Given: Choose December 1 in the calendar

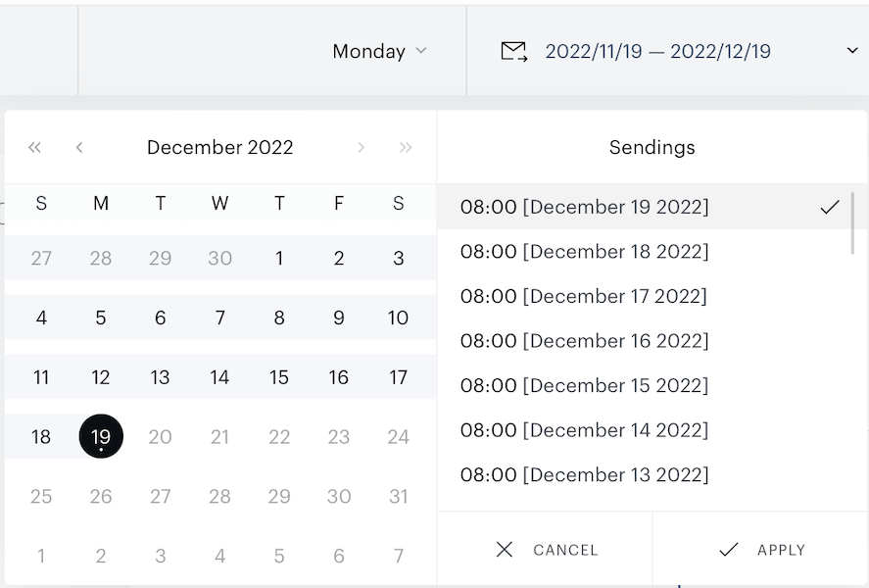Looking at the screenshot, I should [x=279, y=259].
